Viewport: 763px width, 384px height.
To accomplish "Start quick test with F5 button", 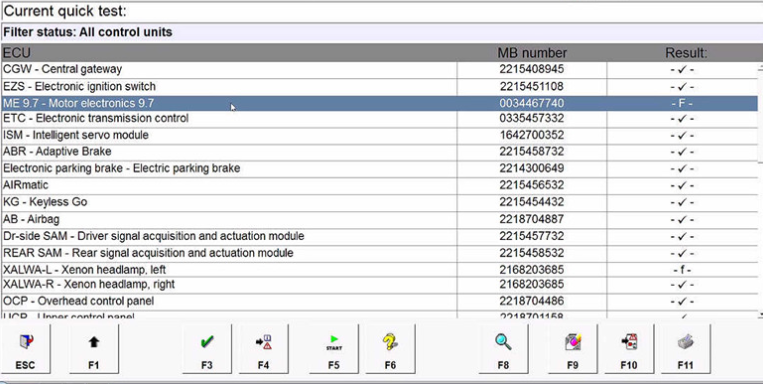I will tap(334, 349).
